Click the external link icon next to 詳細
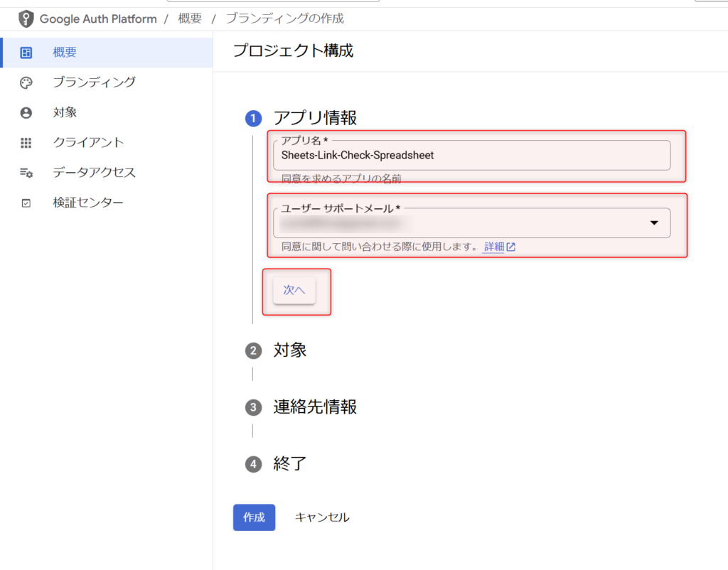The height and width of the screenshot is (570, 728). pyautogui.click(x=510, y=247)
